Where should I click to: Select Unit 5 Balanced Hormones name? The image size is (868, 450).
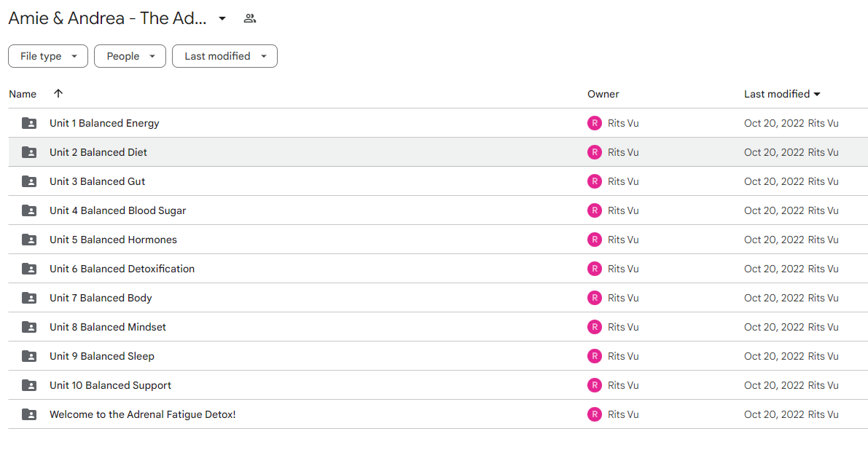114,240
